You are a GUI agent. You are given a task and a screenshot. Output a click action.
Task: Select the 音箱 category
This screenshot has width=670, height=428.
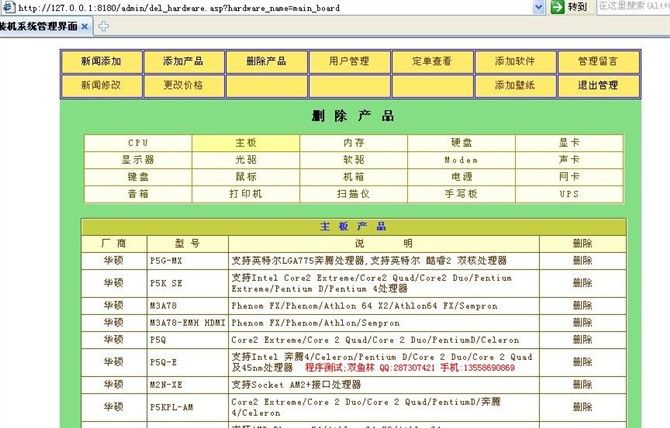(x=138, y=194)
